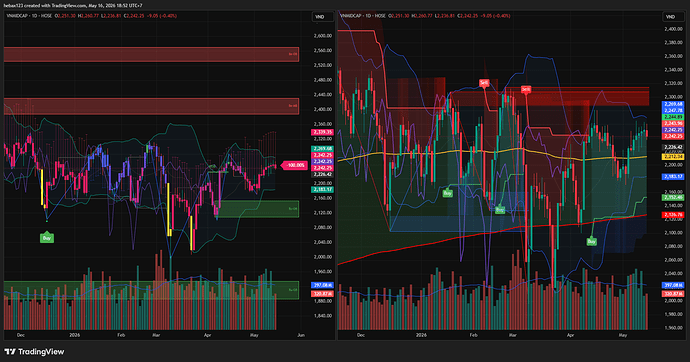Click the teal 2,183.17 label on left chart
Screen dimensions: 690x362
pyautogui.click(x=323, y=190)
